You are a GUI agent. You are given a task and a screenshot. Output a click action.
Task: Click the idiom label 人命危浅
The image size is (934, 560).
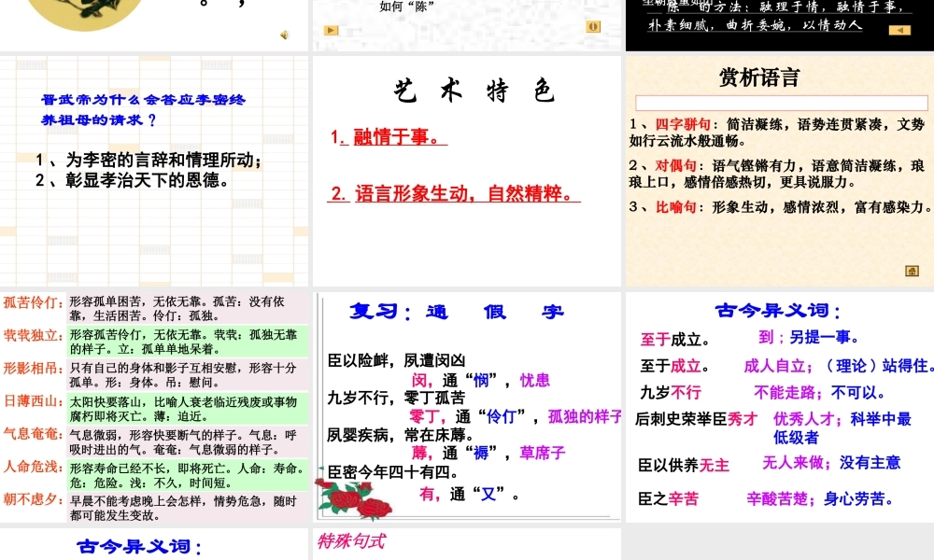click(x=33, y=467)
